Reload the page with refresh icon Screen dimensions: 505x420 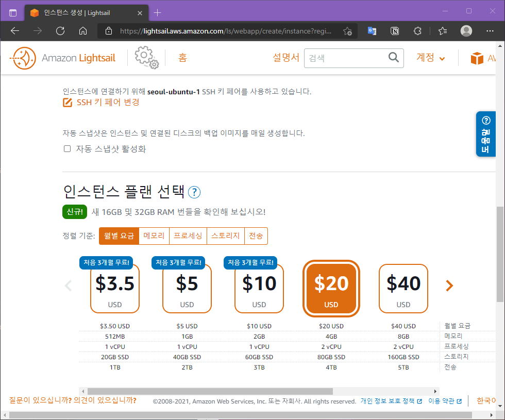60,31
